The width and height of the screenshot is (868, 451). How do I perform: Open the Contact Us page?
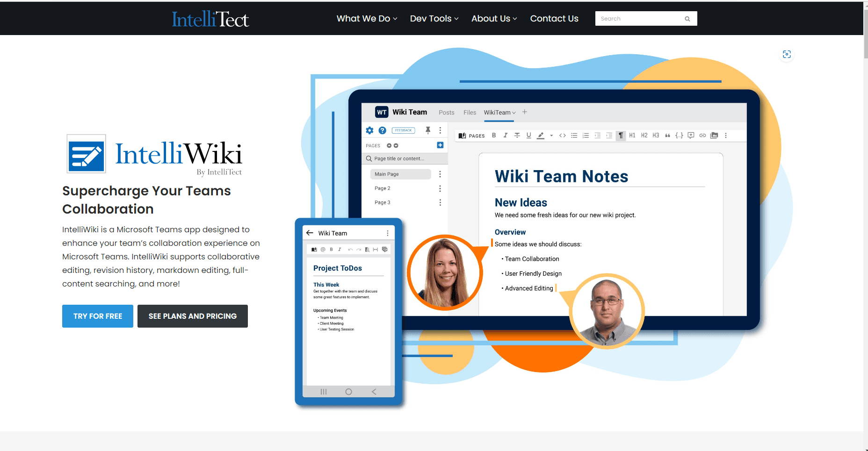554,19
